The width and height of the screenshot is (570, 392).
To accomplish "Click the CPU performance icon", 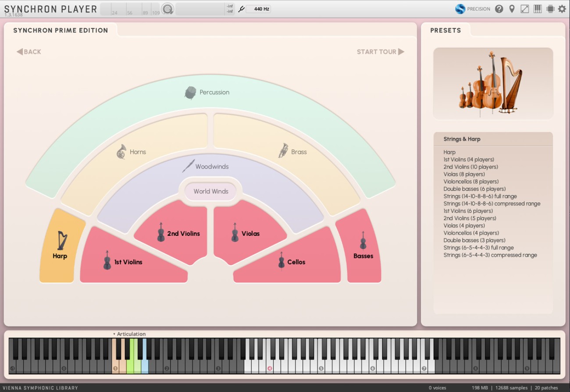I will click(x=550, y=9).
